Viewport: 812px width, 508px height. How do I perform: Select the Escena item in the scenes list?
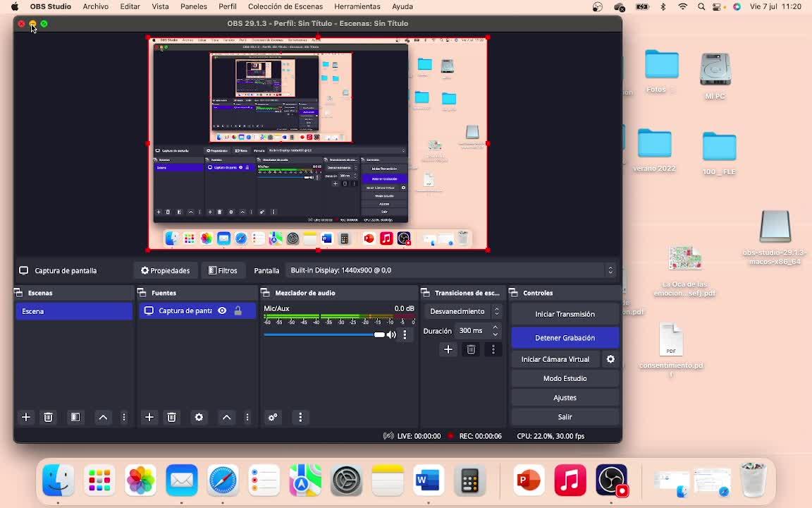coord(73,311)
